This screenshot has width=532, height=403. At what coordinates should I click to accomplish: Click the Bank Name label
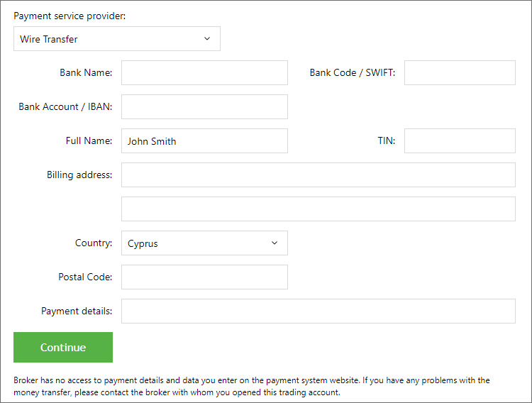[x=86, y=72]
